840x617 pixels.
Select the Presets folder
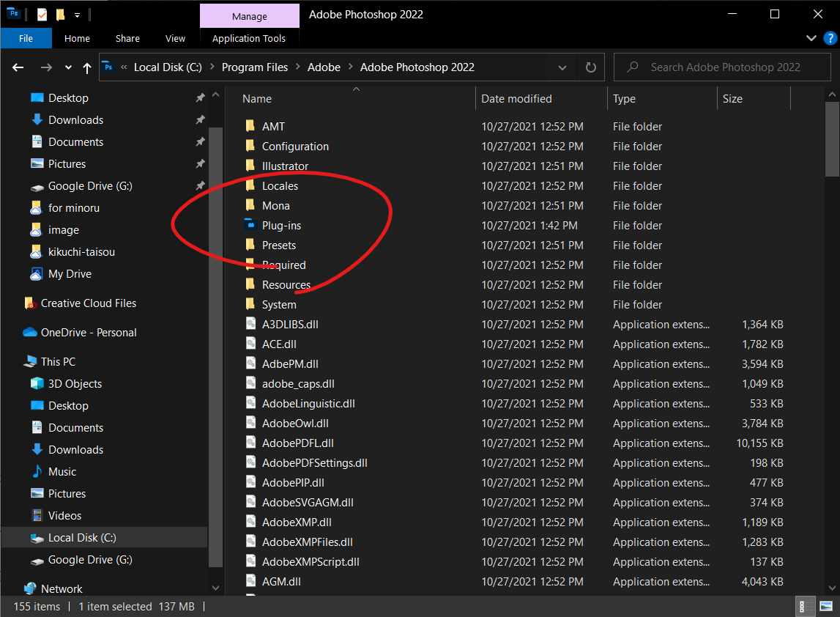278,245
